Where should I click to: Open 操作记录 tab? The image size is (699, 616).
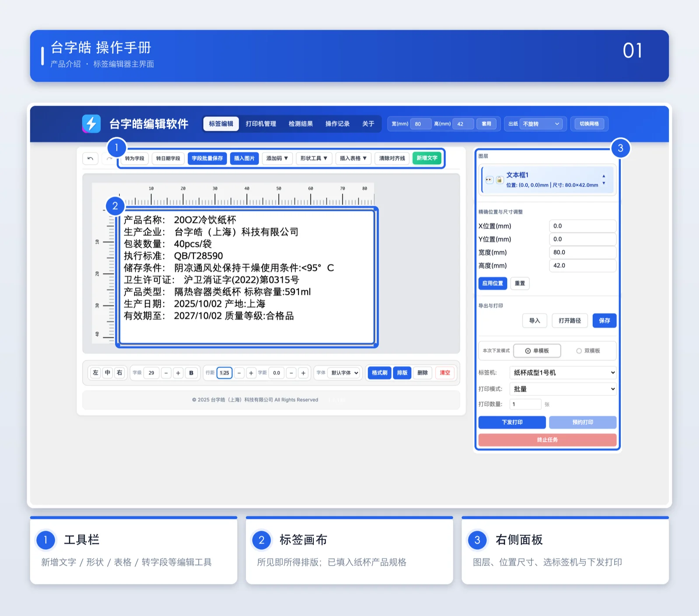point(337,124)
